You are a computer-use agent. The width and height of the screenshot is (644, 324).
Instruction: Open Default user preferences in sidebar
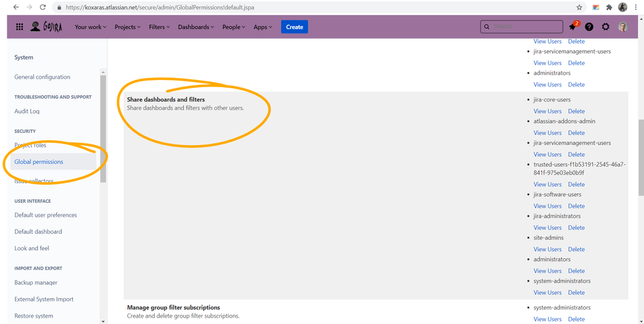pos(46,215)
